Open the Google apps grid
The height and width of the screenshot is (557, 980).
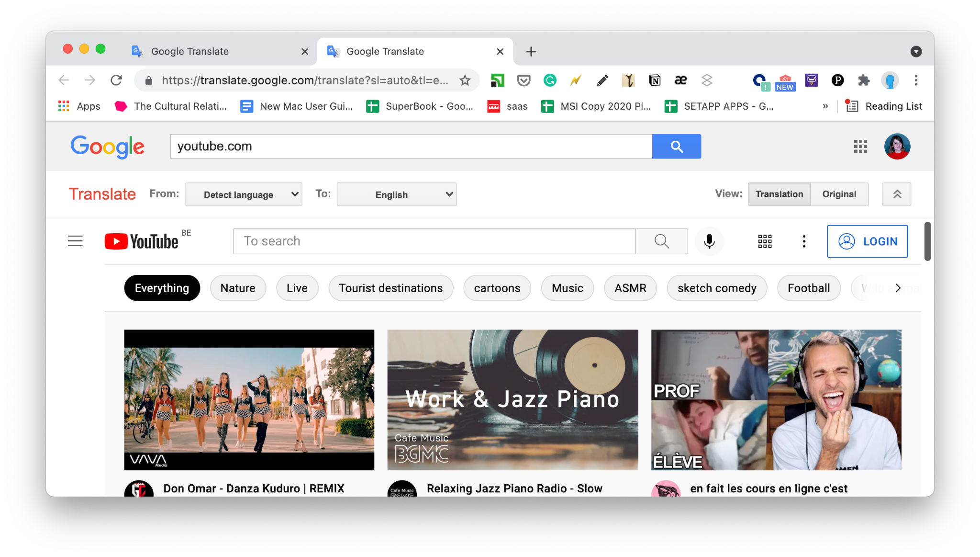tap(860, 146)
